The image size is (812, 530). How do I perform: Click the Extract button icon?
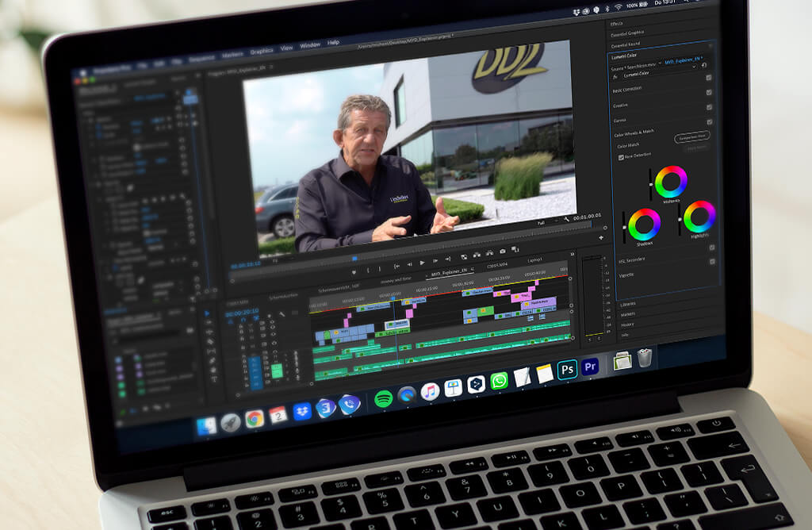click(489, 253)
